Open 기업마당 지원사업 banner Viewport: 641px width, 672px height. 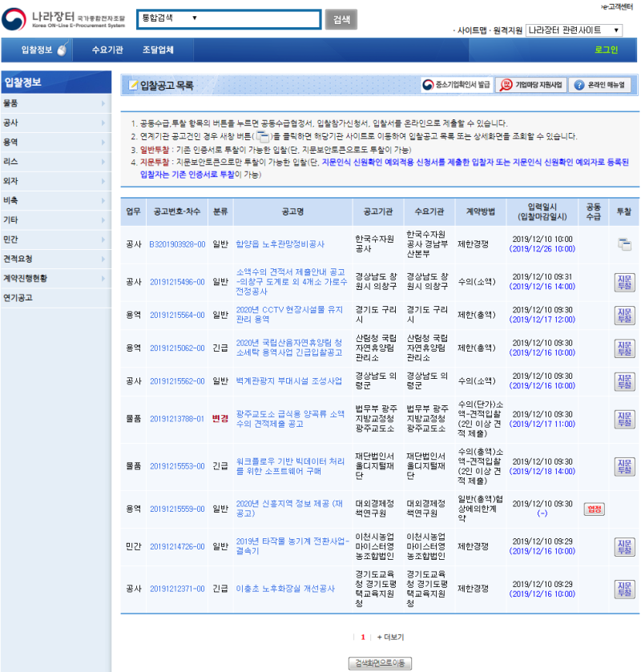531,85
